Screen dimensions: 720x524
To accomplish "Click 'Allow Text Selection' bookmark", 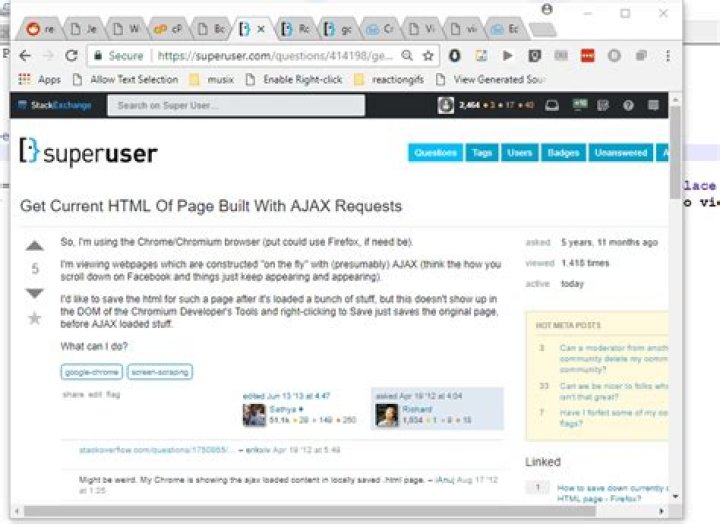I will (126, 79).
